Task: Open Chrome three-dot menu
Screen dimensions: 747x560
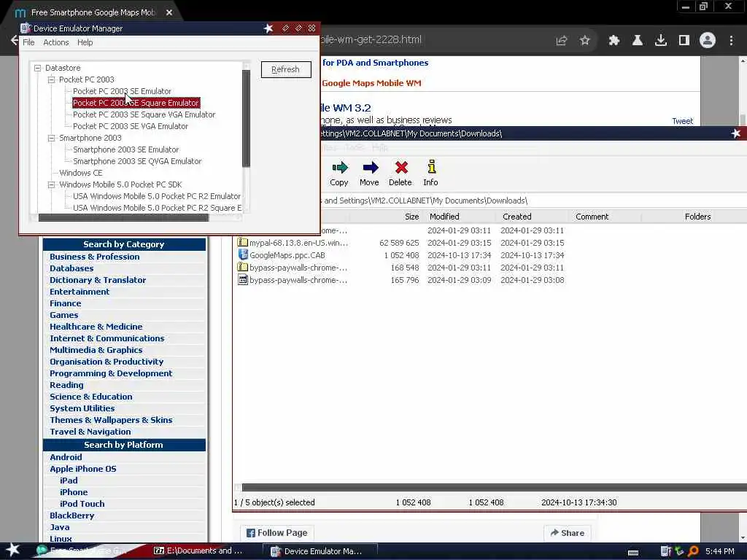Action: pyautogui.click(x=731, y=41)
